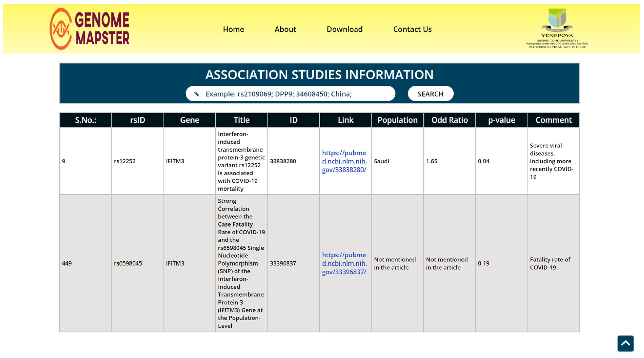Open the Download page
Image resolution: width=644 pixels, height=358 pixels.
344,29
